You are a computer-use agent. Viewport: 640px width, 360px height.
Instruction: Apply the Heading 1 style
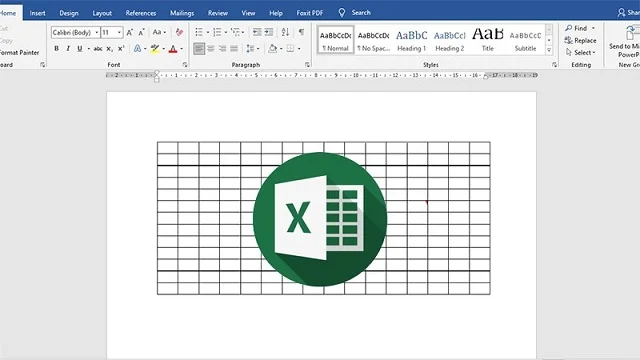tap(411, 40)
